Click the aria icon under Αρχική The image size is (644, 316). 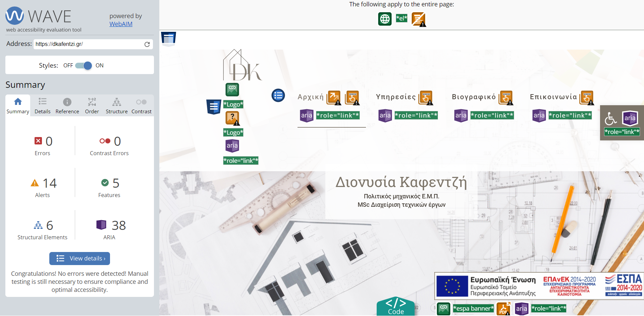point(307,116)
